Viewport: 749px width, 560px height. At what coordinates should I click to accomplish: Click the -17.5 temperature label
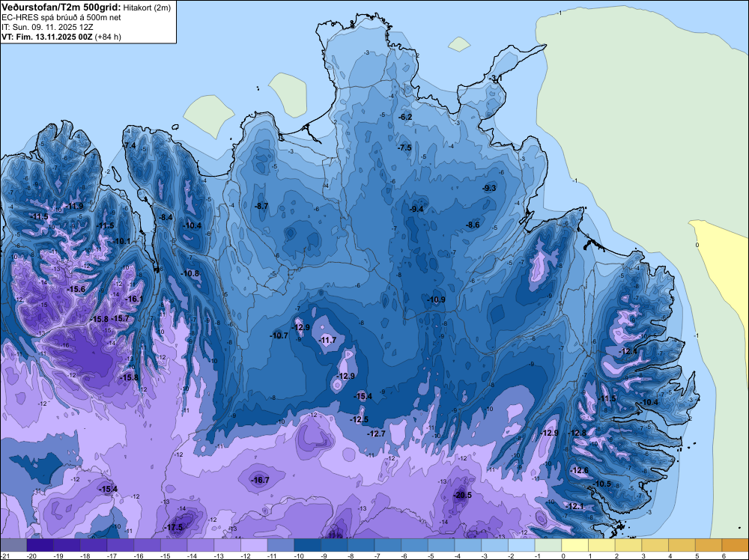point(174,528)
